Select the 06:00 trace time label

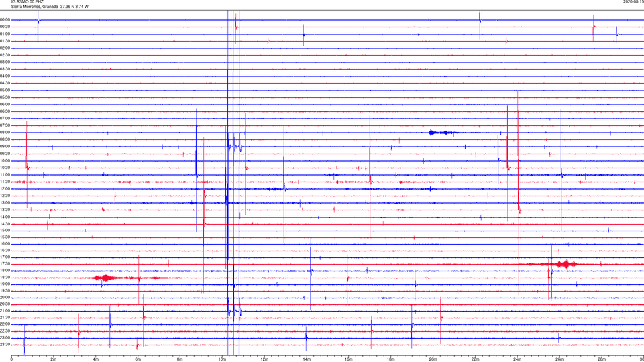(5, 105)
